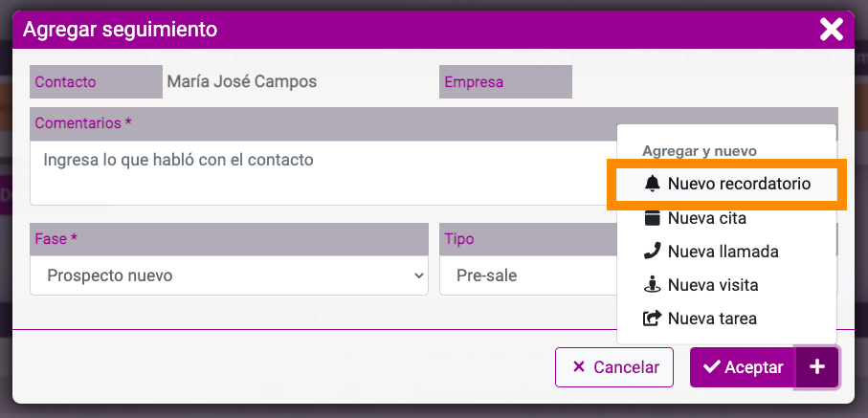
Task: Click the bell icon for Nuevo recordatorio
Action: 653,184
